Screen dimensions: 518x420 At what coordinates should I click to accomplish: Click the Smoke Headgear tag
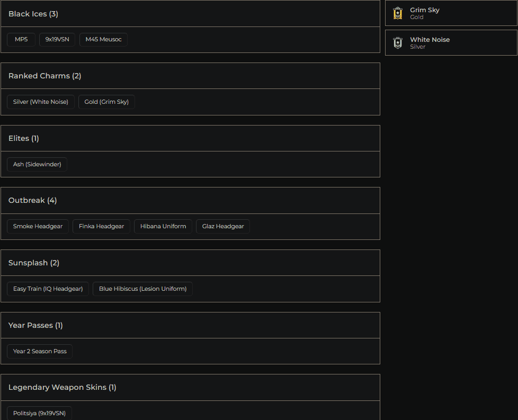(x=38, y=226)
